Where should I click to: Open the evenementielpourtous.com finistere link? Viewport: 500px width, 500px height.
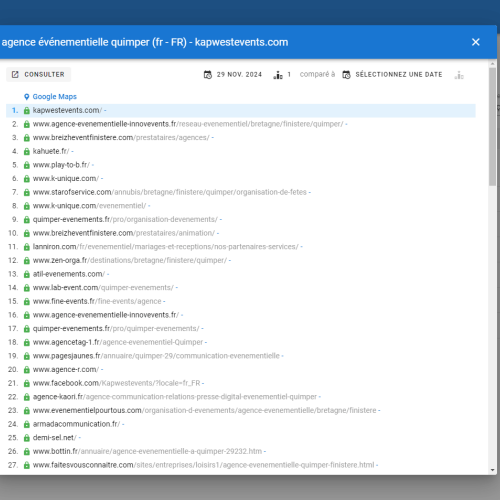coord(205,411)
